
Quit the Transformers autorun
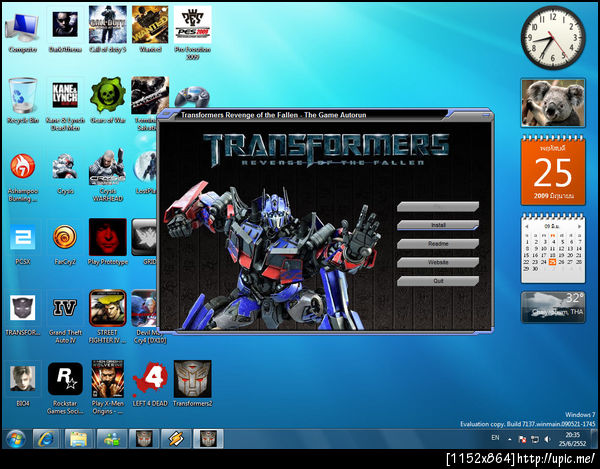tap(438, 281)
